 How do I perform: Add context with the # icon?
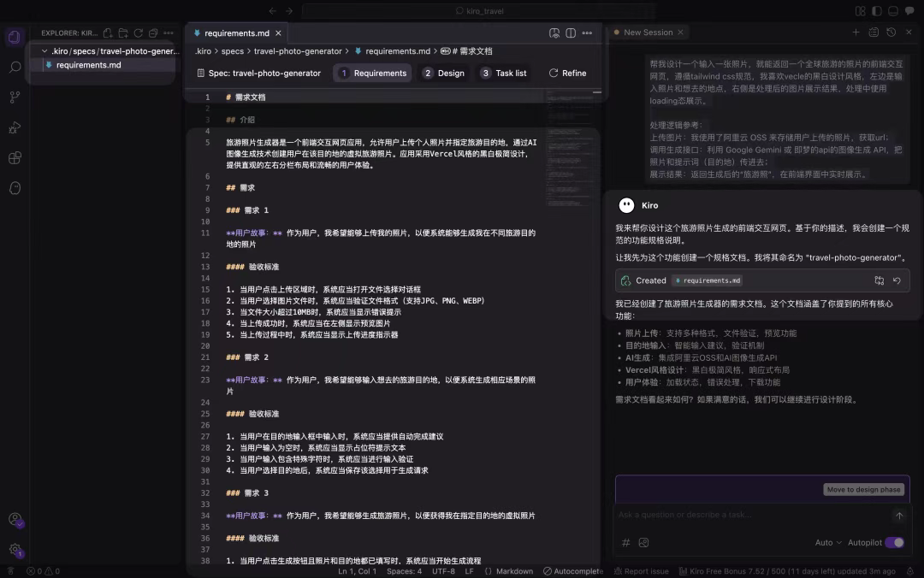(x=625, y=543)
